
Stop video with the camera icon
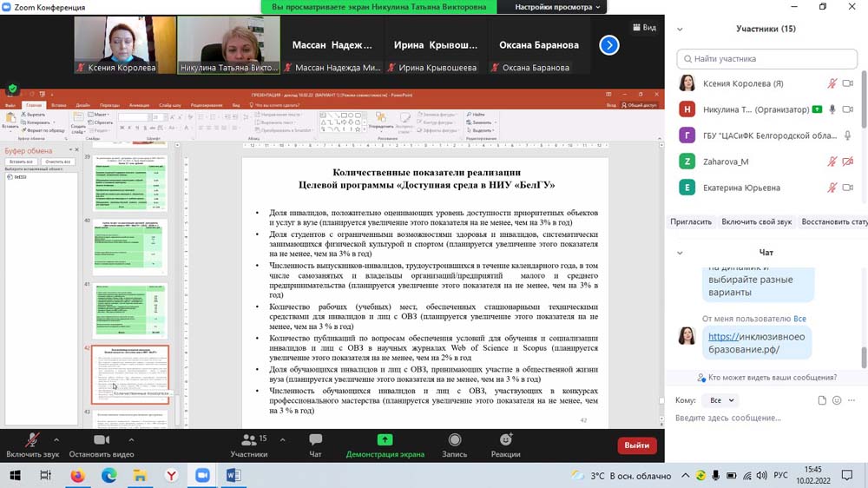(x=102, y=440)
